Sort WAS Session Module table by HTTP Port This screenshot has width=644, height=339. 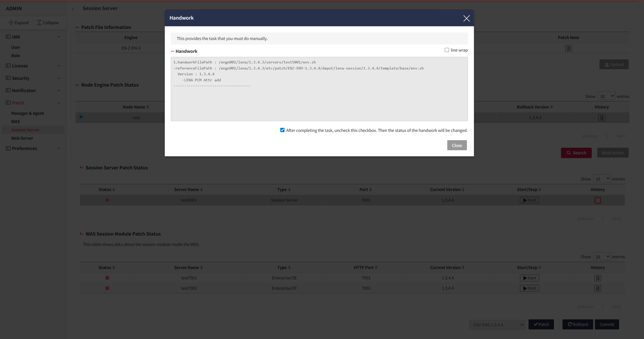[366, 268]
